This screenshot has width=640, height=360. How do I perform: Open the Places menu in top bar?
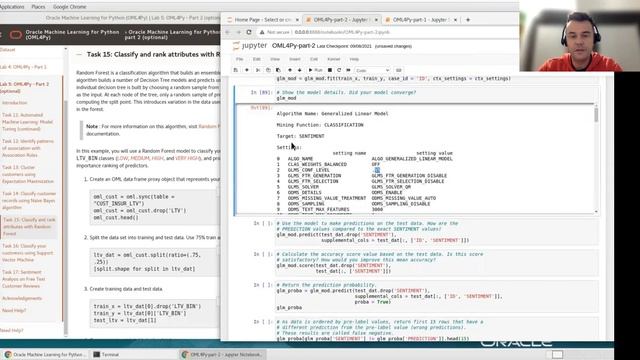point(38,7)
